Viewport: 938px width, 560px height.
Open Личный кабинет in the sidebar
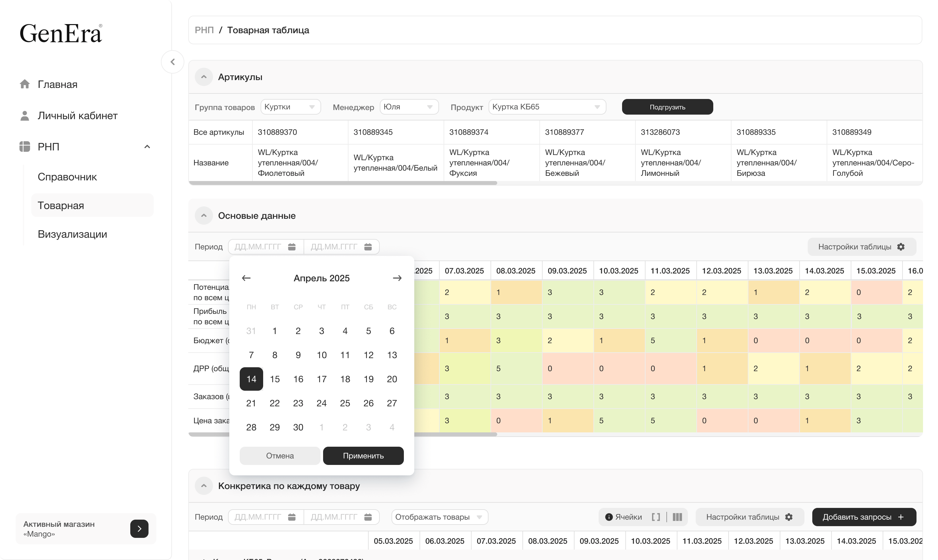pos(78,116)
